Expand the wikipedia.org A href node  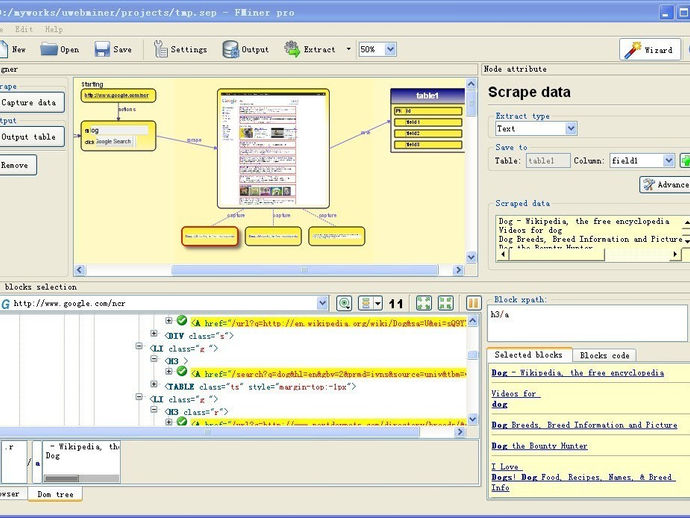click(169, 320)
